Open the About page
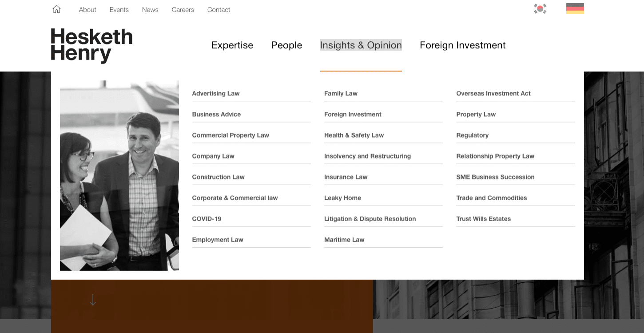The image size is (644, 333). [87, 10]
